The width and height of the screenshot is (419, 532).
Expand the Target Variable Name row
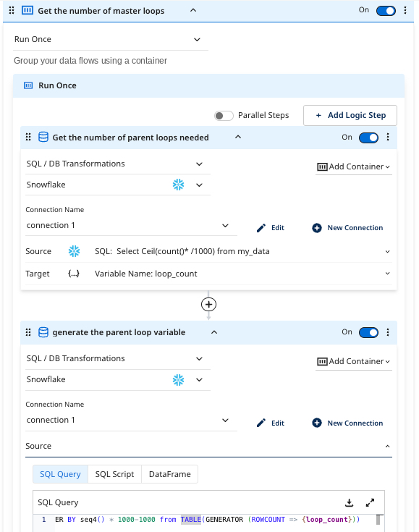tap(387, 274)
